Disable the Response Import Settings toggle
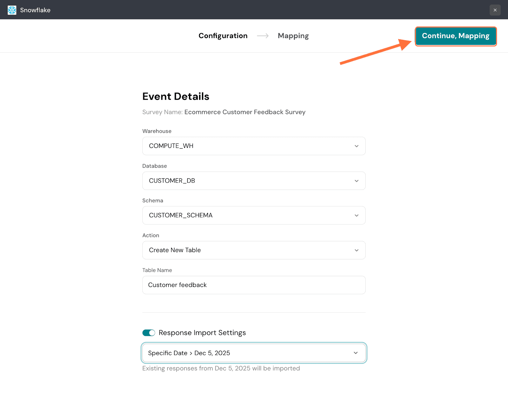 149,333
